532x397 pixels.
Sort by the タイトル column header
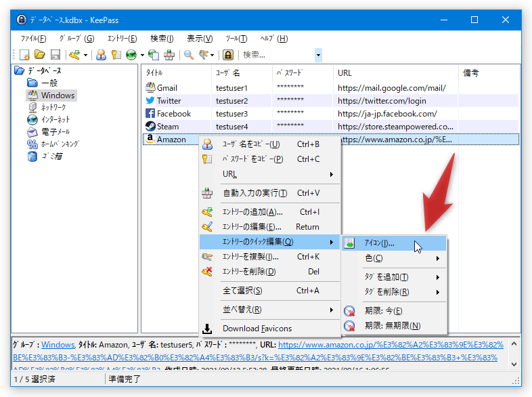coord(177,72)
